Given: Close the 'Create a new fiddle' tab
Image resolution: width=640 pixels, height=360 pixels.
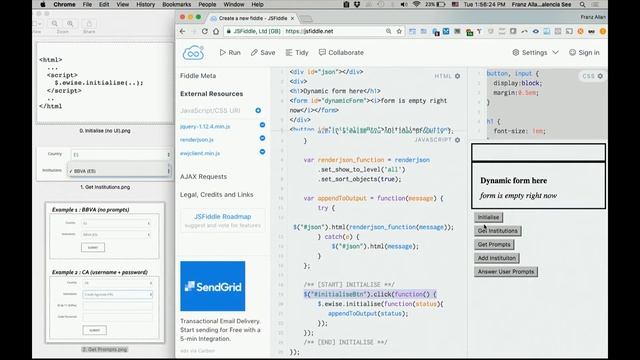Looking at the screenshot, I should (292, 18).
